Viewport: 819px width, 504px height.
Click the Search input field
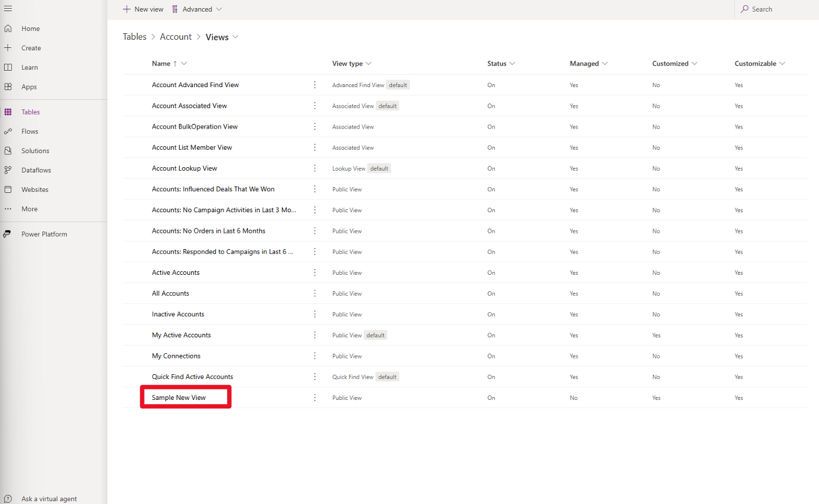click(x=776, y=9)
